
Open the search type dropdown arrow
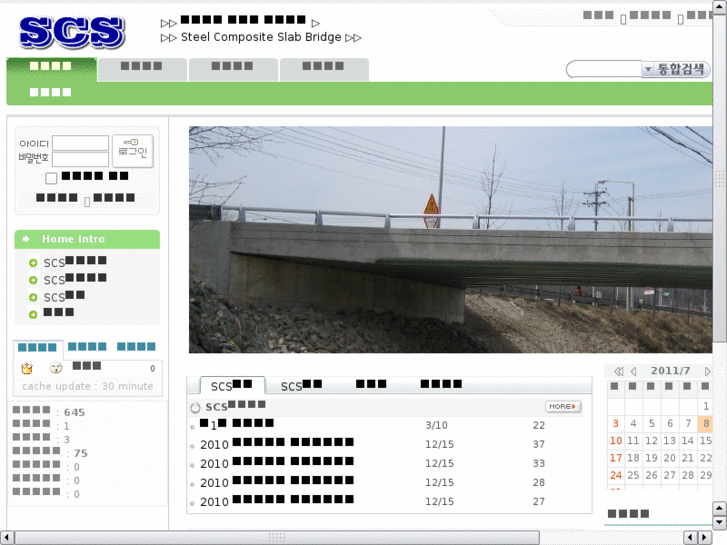point(648,69)
